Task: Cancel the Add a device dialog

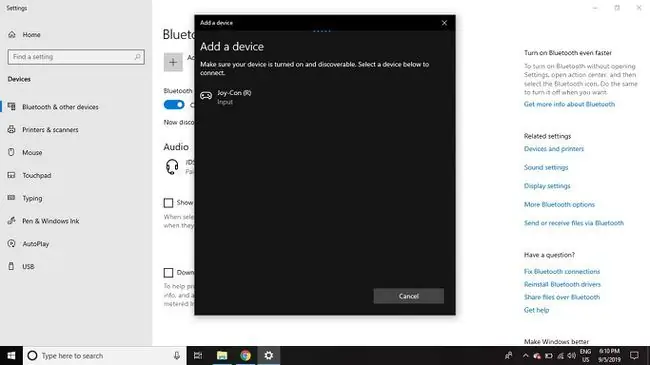Action: click(409, 296)
